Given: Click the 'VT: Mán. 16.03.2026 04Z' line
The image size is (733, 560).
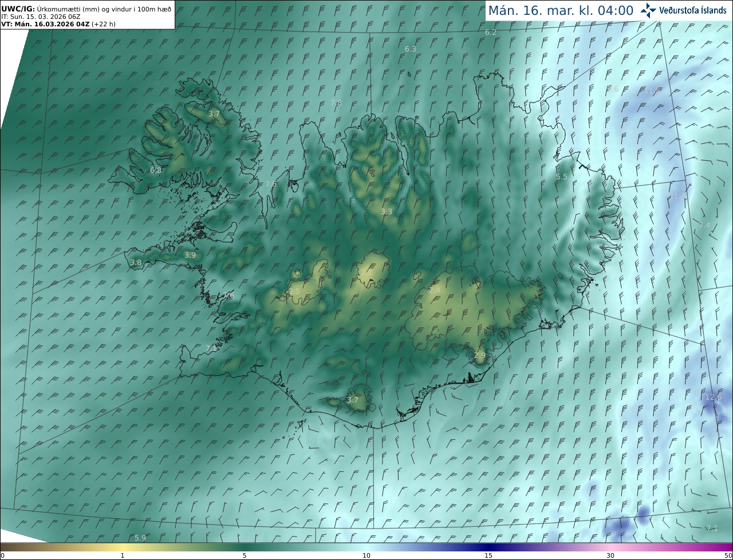Looking at the screenshot, I should [x=58, y=24].
